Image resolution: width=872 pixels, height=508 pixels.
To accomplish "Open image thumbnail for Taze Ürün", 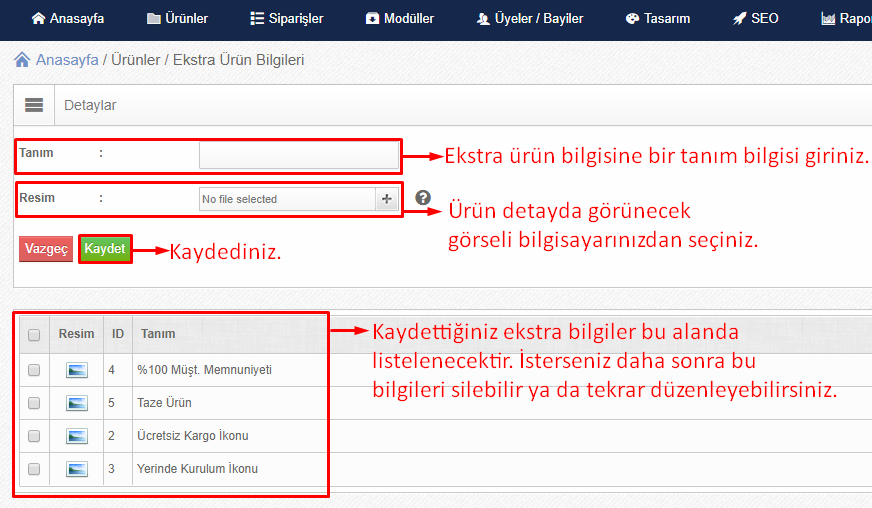I will coord(77,403).
